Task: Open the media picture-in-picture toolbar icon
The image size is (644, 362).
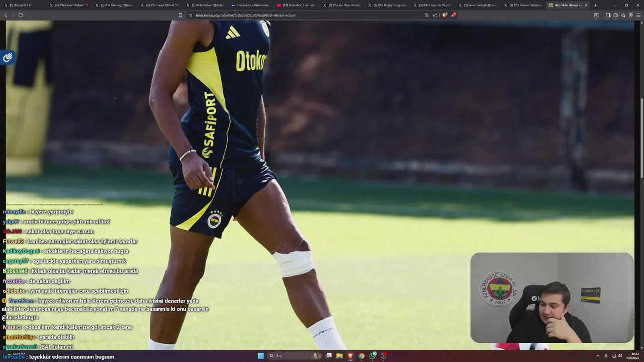Action: coord(596,15)
